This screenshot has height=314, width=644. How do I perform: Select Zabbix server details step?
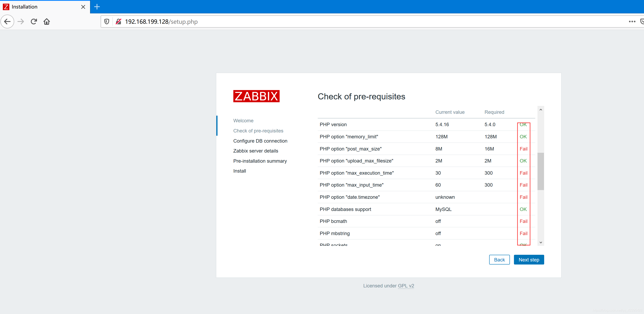pos(255,151)
